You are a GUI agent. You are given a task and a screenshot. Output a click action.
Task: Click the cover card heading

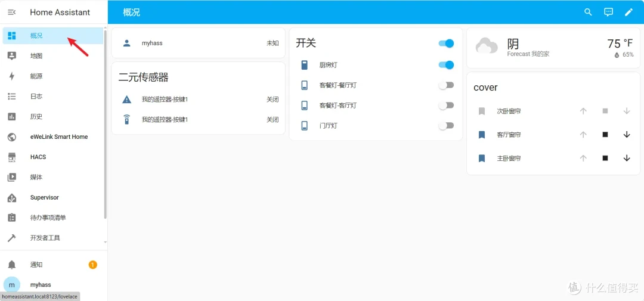pyautogui.click(x=485, y=88)
